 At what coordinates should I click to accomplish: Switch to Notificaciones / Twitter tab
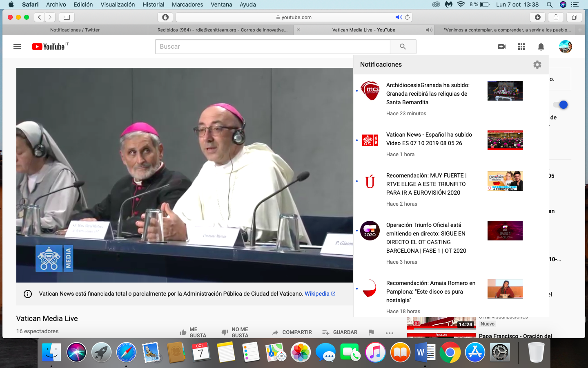(75, 30)
